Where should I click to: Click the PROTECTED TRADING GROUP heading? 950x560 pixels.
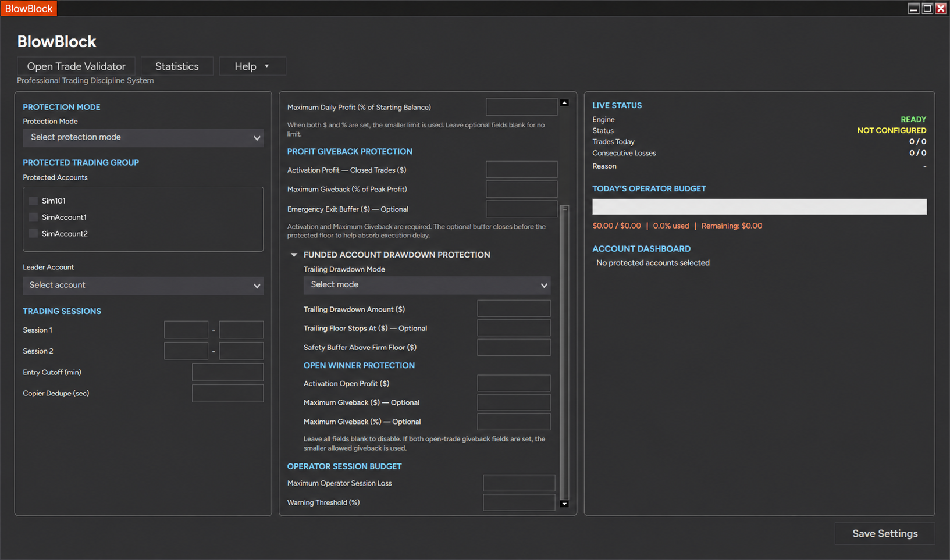point(81,163)
